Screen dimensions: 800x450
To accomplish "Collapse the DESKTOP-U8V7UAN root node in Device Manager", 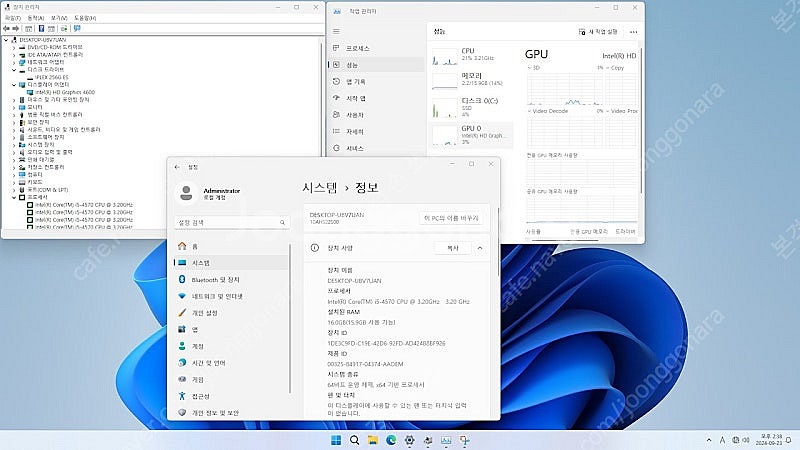I will [6, 40].
